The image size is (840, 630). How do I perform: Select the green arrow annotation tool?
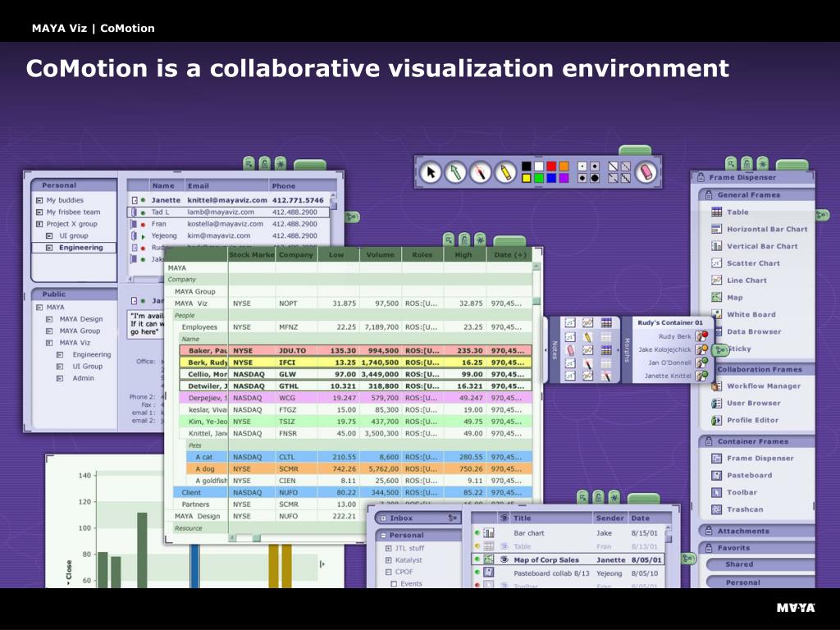(x=455, y=172)
